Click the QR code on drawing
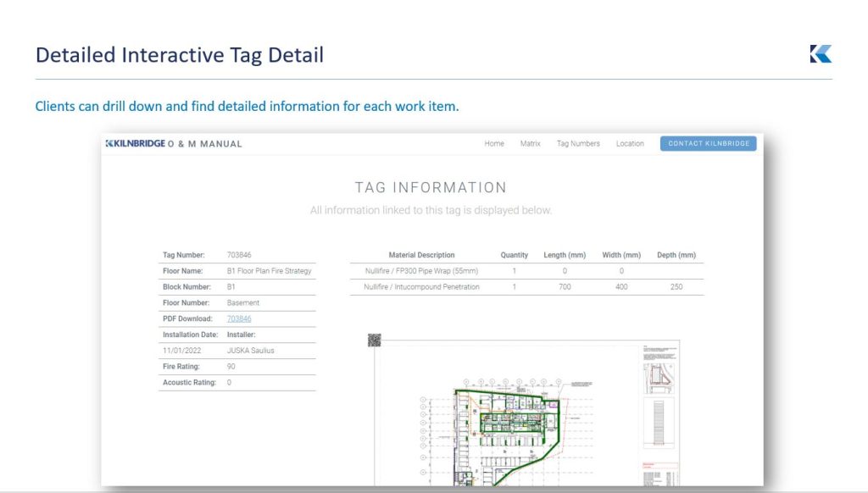 coord(374,340)
